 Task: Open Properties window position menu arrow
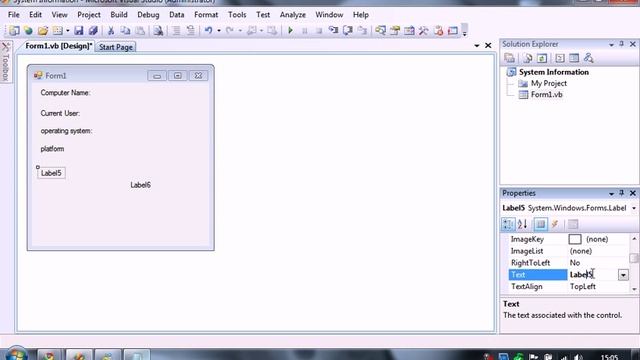tap(611, 193)
